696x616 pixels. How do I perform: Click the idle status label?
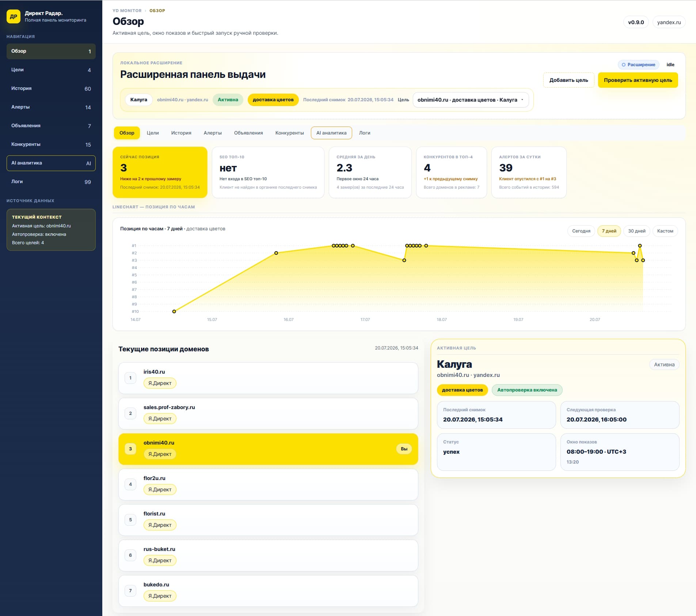pos(670,65)
